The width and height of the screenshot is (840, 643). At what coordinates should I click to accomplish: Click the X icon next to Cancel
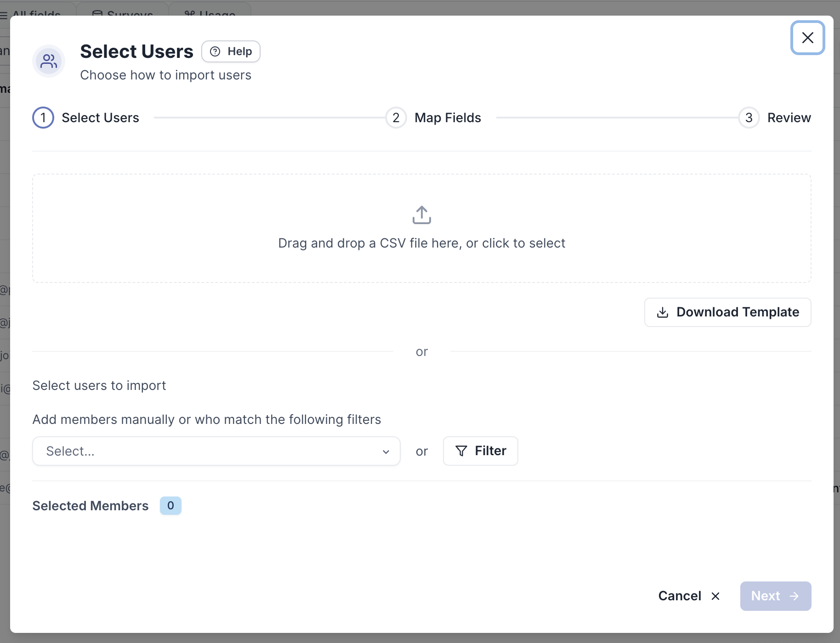tap(715, 596)
